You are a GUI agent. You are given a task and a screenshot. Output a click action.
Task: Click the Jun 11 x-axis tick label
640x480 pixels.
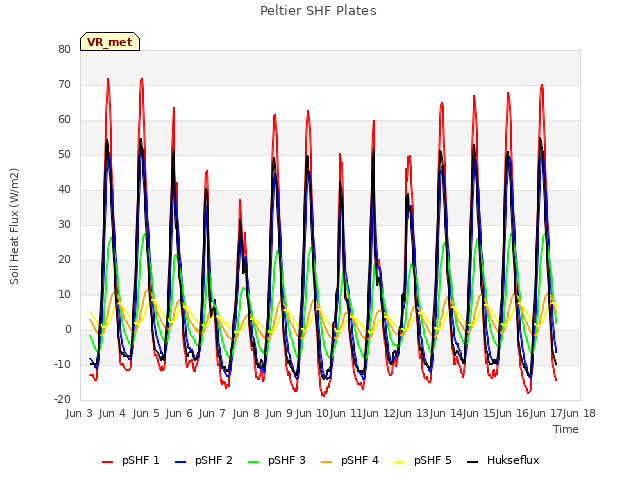click(x=346, y=413)
